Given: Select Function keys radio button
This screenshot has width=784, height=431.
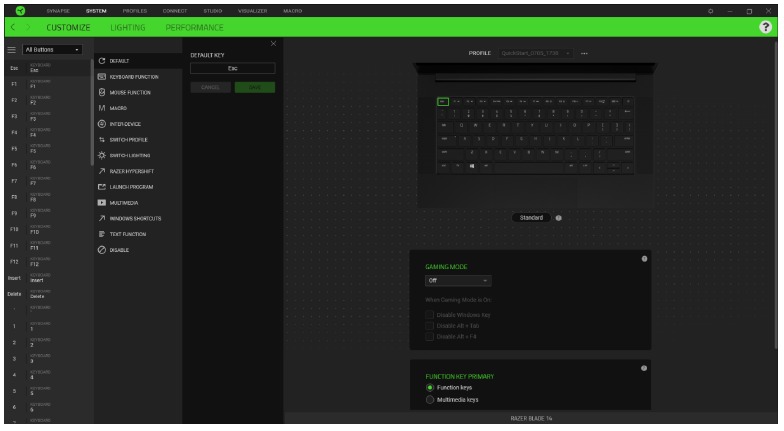Looking at the screenshot, I should pyautogui.click(x=430, y=388).
